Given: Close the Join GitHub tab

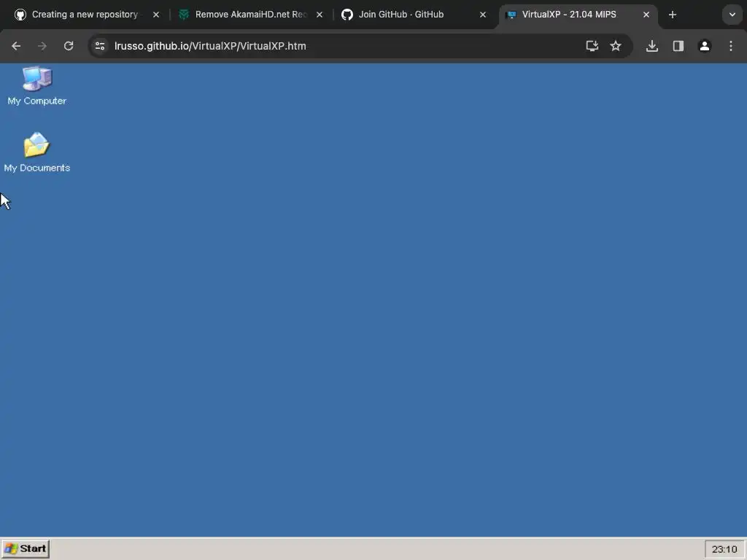Looking at the screenshot, I should (483, 15).
